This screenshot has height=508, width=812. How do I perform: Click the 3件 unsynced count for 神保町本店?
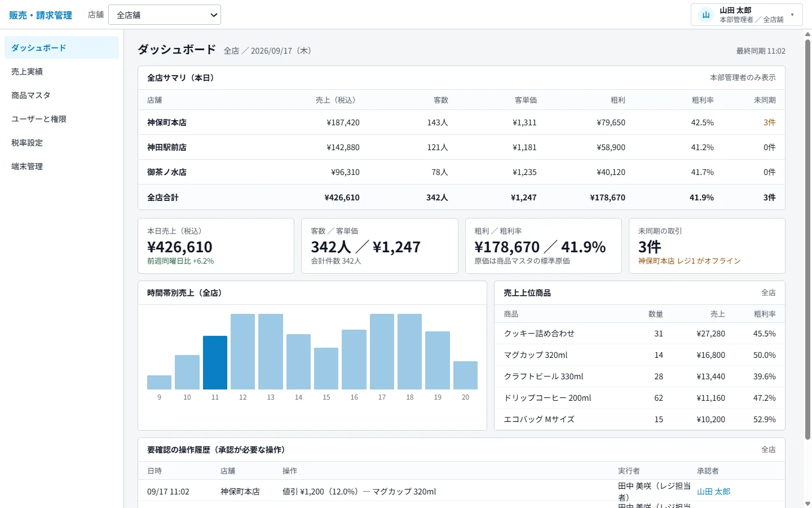click(769, 122)
